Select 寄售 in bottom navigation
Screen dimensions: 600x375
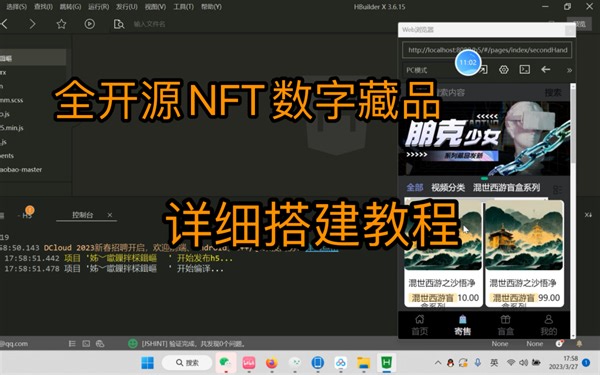tap(463, 325)
